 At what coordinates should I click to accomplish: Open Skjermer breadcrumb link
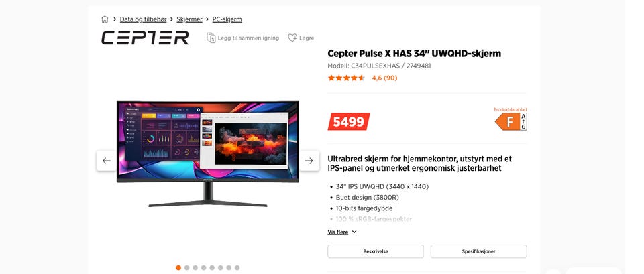point(189,19)
